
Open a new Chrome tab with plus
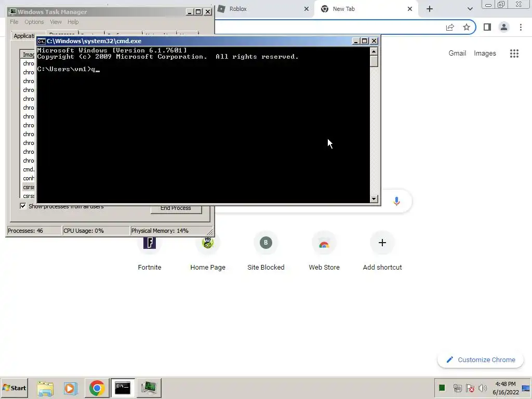point(430,9)
